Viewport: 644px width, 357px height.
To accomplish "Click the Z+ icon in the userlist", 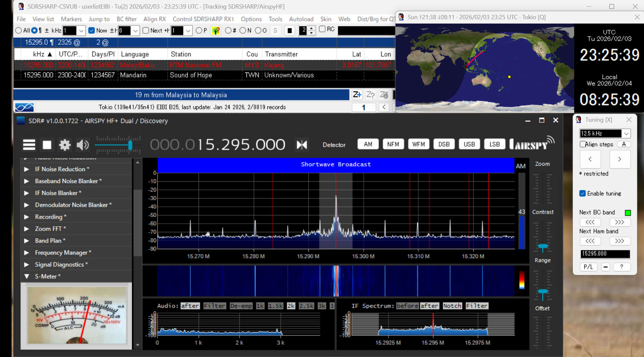I will click(357, 95).
